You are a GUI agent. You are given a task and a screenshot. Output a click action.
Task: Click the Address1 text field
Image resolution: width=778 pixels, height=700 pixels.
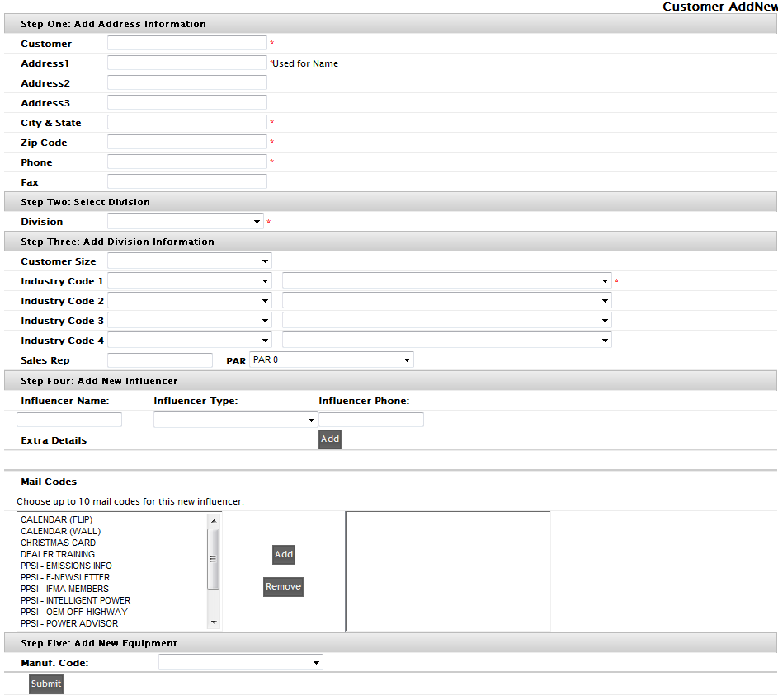pos(187,63)
